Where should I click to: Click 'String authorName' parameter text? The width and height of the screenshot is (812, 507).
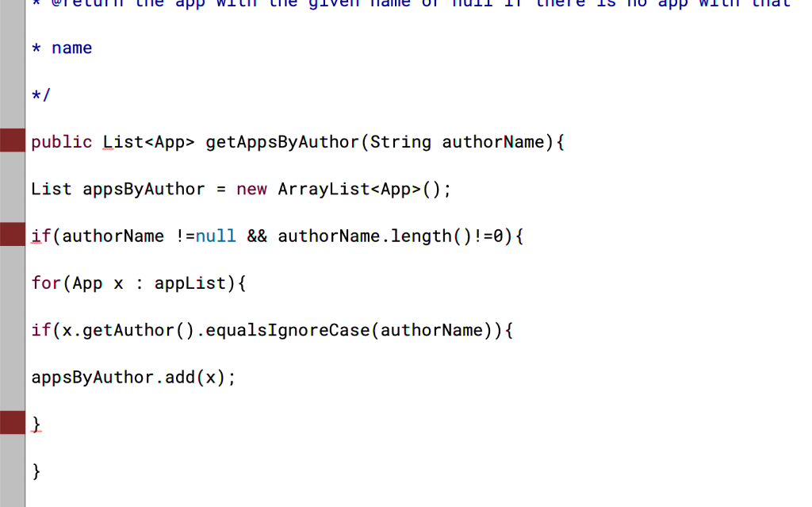[x=458, y=142]
